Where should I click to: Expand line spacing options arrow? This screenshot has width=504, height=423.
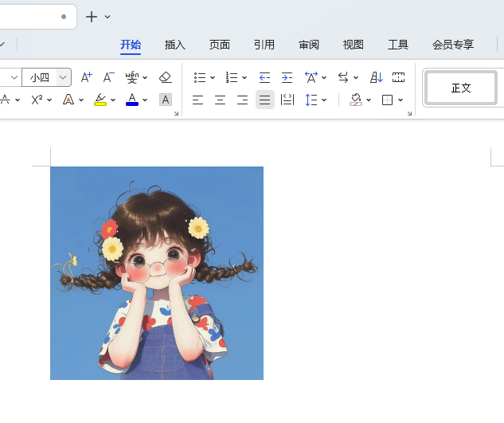[324, 100]
